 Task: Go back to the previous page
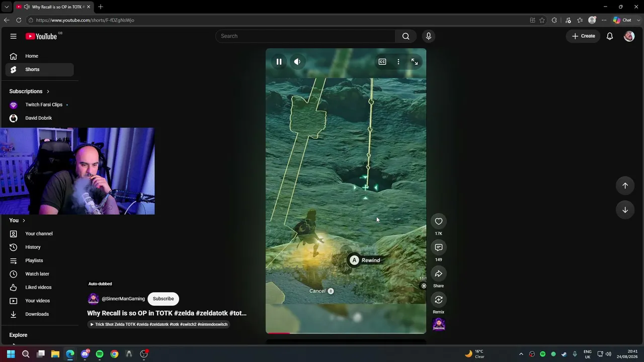coord(7,20)
